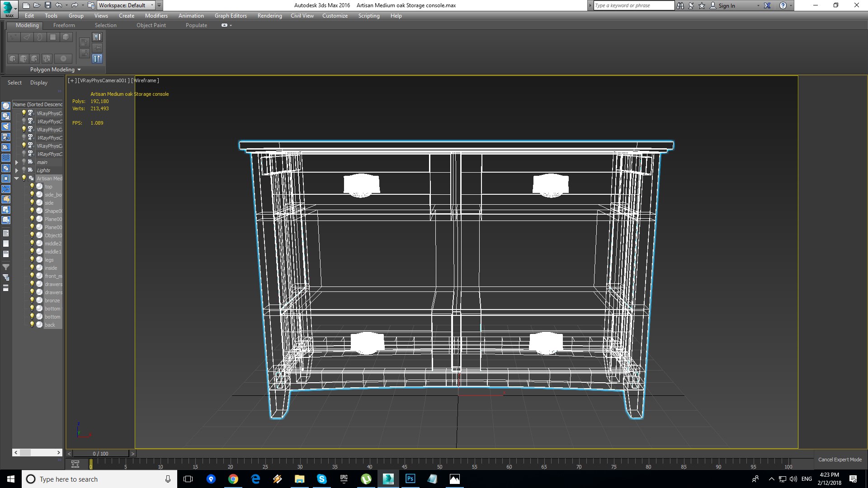Redo the action with the forward arrow icon
The height and width of the screenshot is (488, 868).
click(x=75, y=5)
